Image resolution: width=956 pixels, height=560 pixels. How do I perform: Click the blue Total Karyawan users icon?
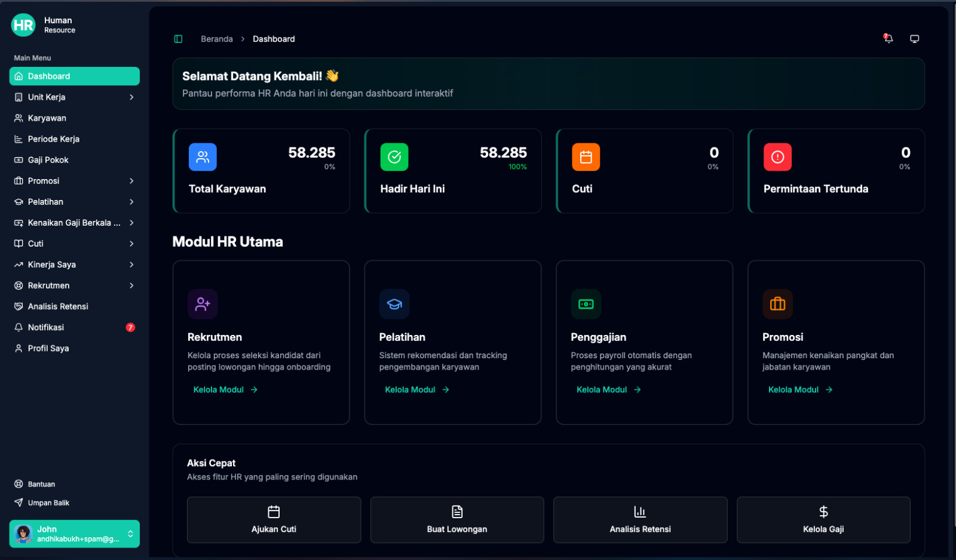[x=203, y=157]
